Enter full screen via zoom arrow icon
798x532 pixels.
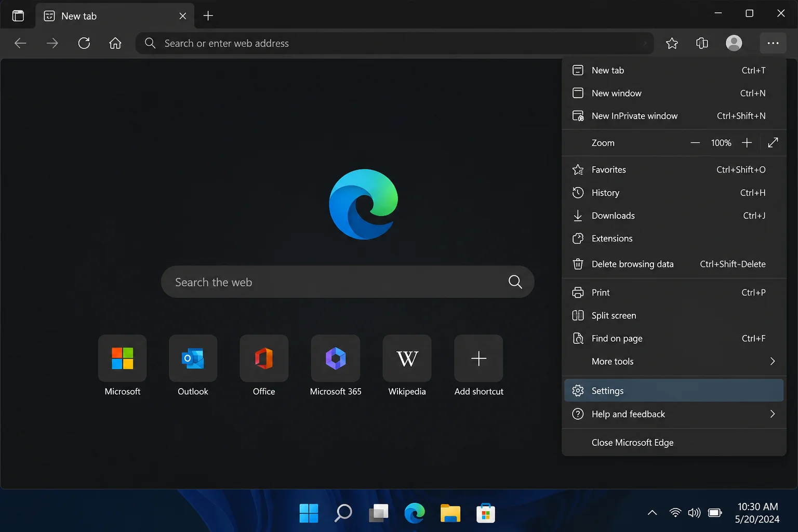773,143
